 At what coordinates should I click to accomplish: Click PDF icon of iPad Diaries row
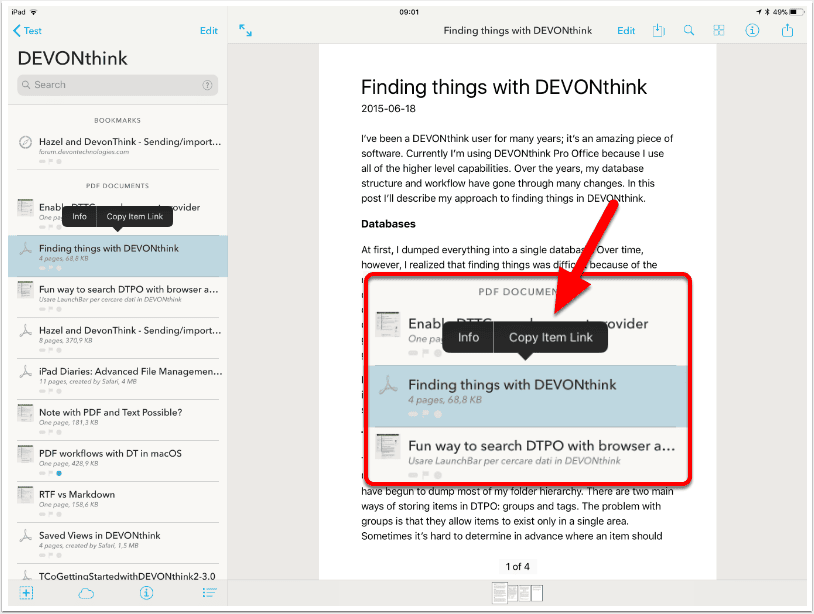point(25,372)
